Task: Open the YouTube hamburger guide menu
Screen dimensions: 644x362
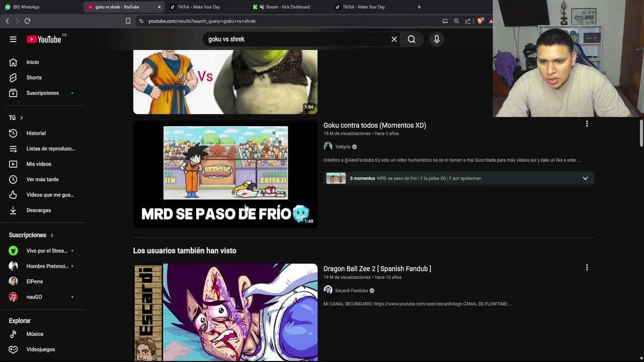Action: [13, 39]
